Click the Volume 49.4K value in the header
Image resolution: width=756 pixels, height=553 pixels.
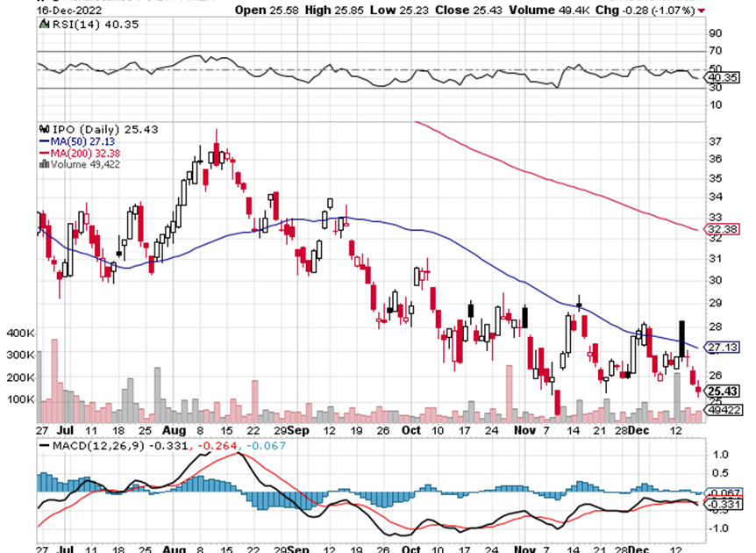pos(549,11)
